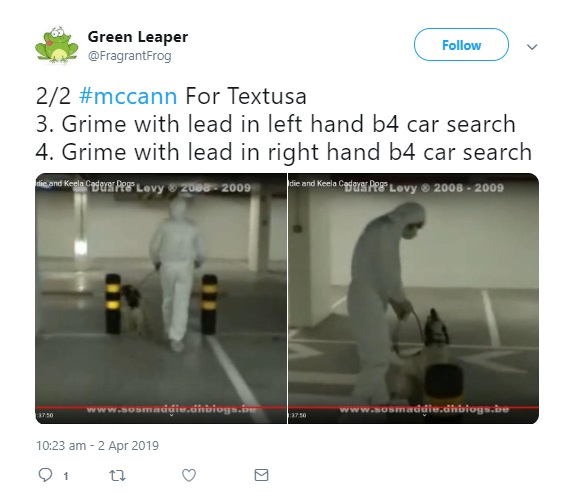Share via the direct message envelope icon

coord(261,475)
